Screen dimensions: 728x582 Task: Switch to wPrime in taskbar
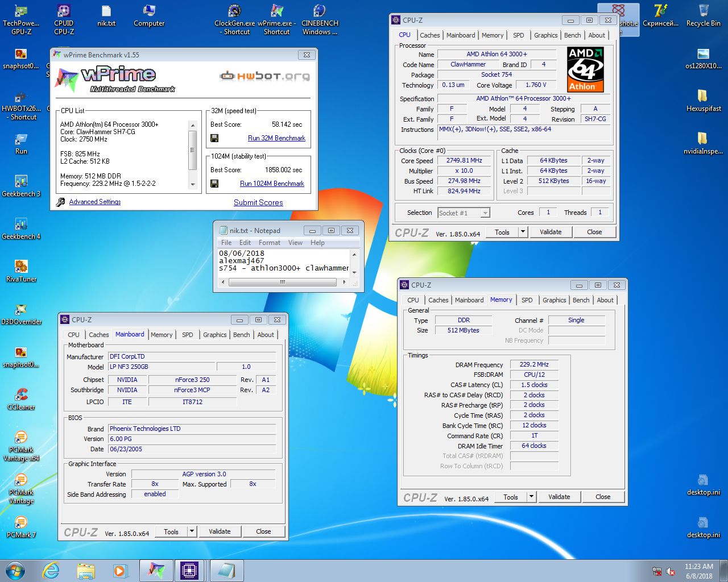[x=156, y=571]
